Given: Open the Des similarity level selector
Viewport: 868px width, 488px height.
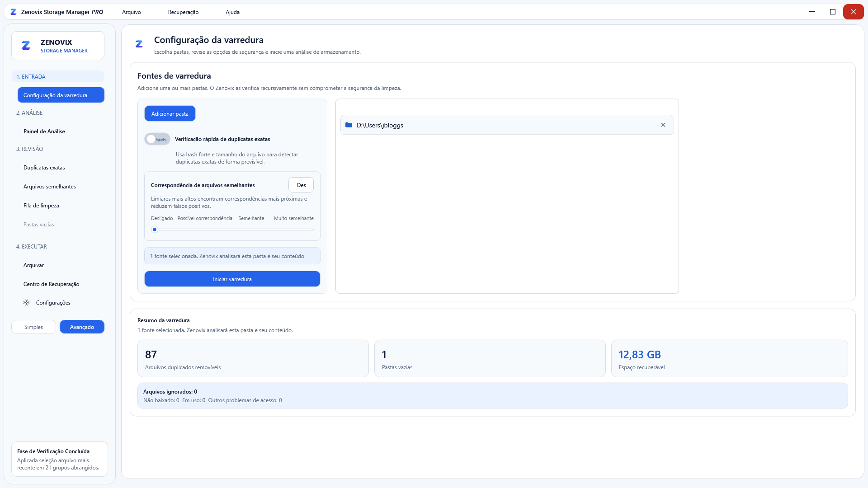Looking at the screenshot, I should tap(301, 185).
